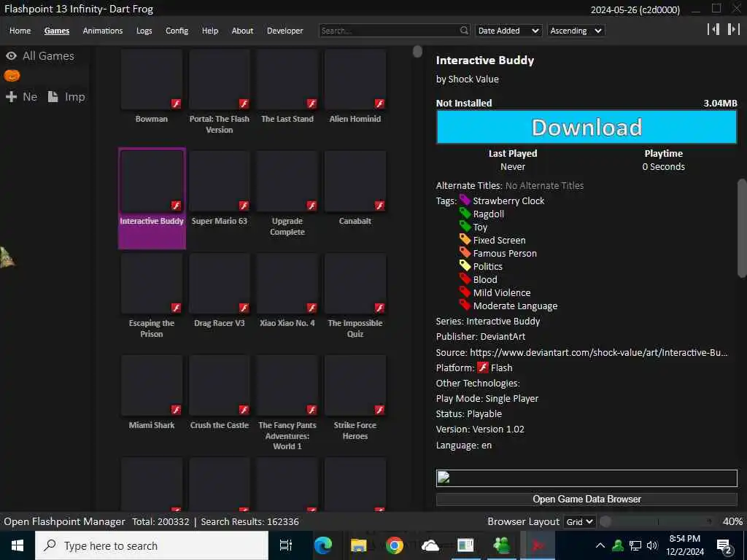This screenshot has width=747, height=560.
Task: Toggle All Games eye visibility icon
Action: point(11,55)
